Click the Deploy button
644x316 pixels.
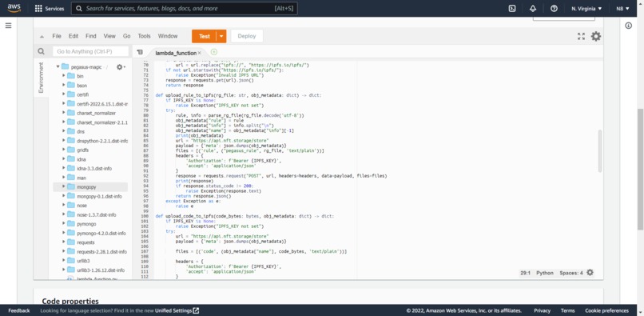[247, 36]
